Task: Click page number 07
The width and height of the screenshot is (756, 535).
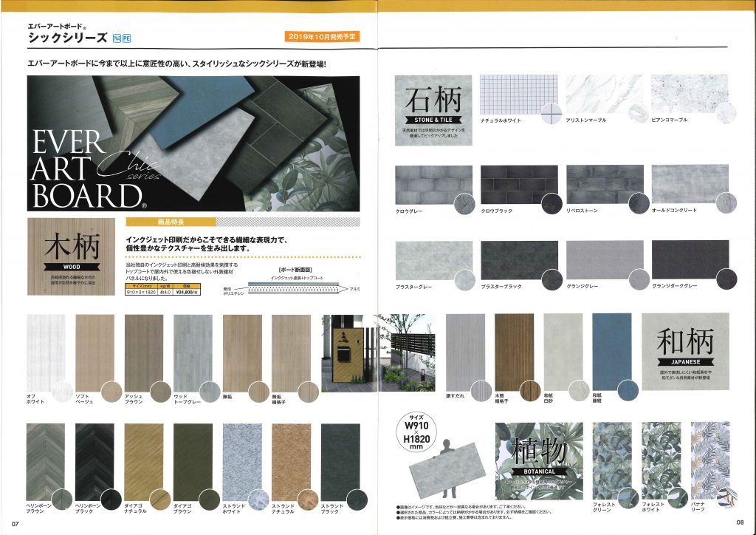Action: 15,524
